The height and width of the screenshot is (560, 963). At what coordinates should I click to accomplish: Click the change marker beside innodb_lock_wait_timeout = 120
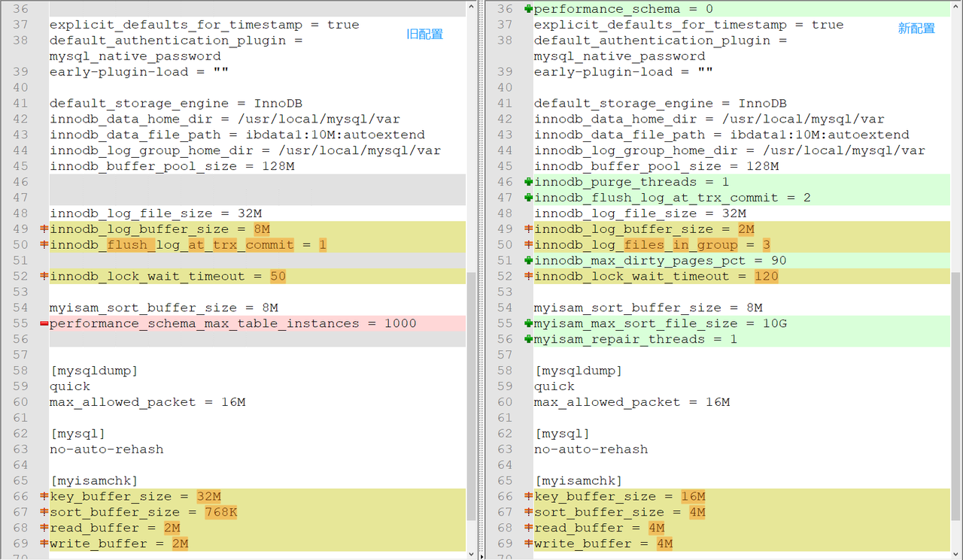coord(529,277)
